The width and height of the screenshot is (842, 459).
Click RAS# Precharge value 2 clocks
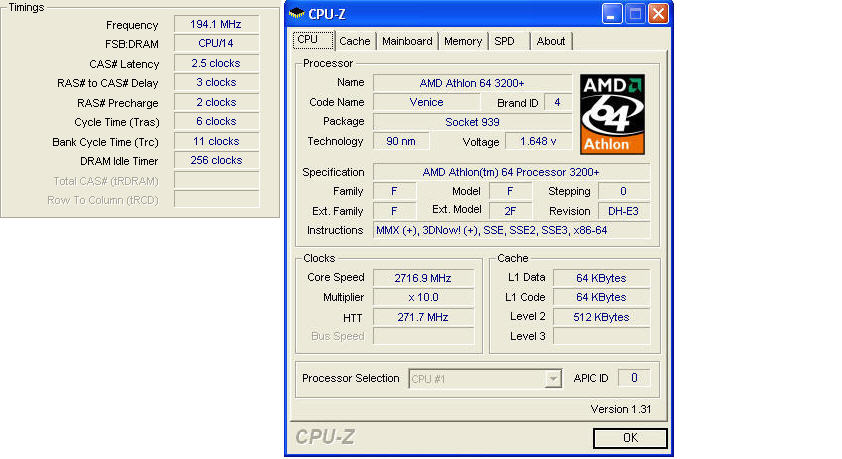216,102
